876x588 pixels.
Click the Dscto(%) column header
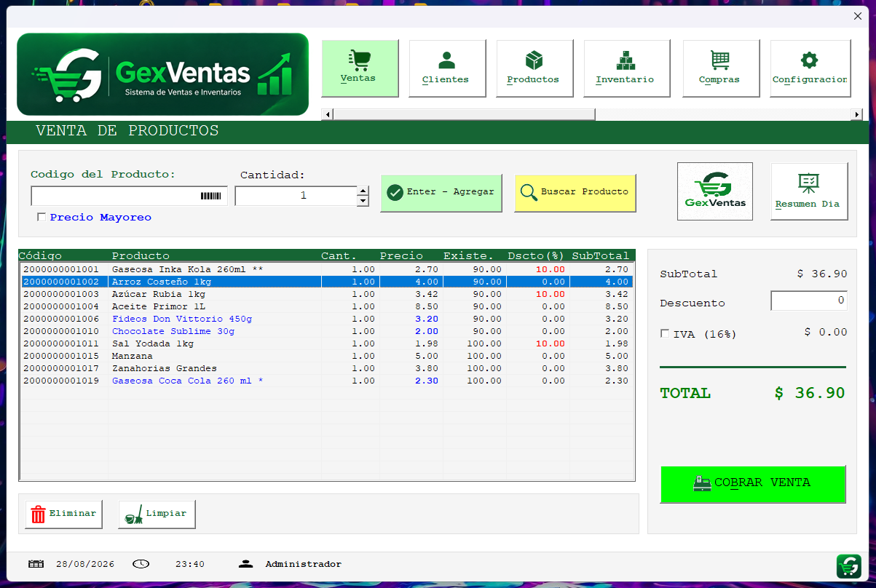[x=537, y=255]
